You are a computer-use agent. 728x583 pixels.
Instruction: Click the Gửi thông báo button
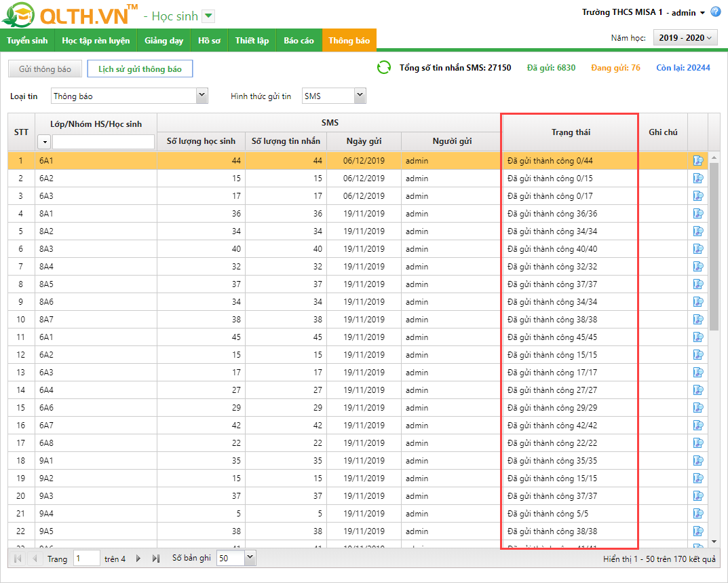[x=45, y=69]
